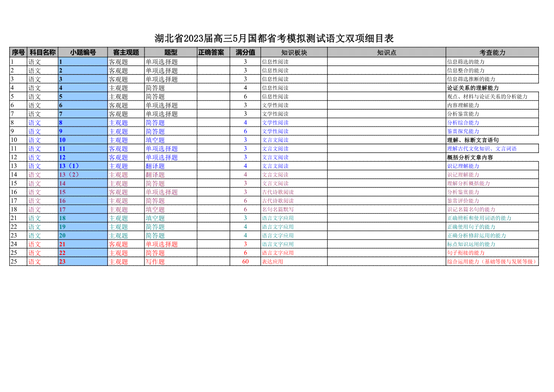Image resolution: width=554 pixels, height=392 pixels.
Task: Select the 古代诗歌阅读 cell for question 16
Action: pos(294,201)
